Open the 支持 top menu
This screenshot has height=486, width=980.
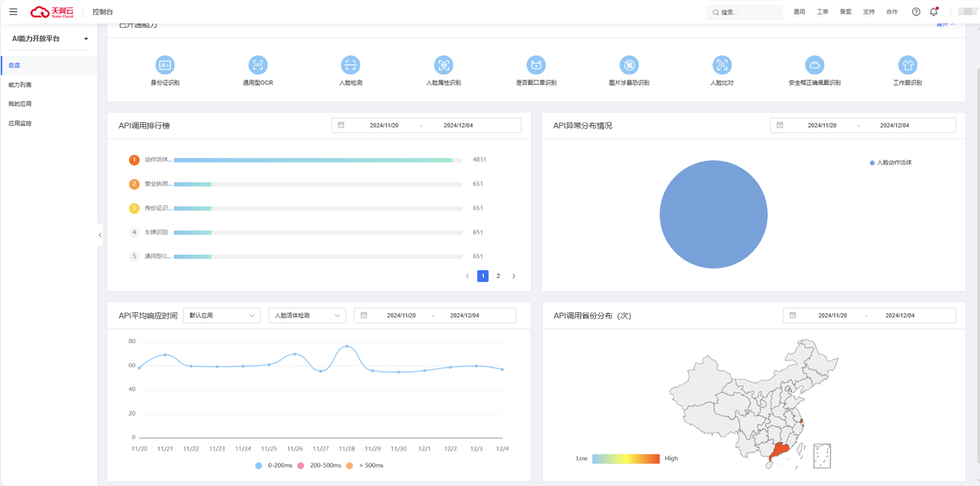coord(869,12)
